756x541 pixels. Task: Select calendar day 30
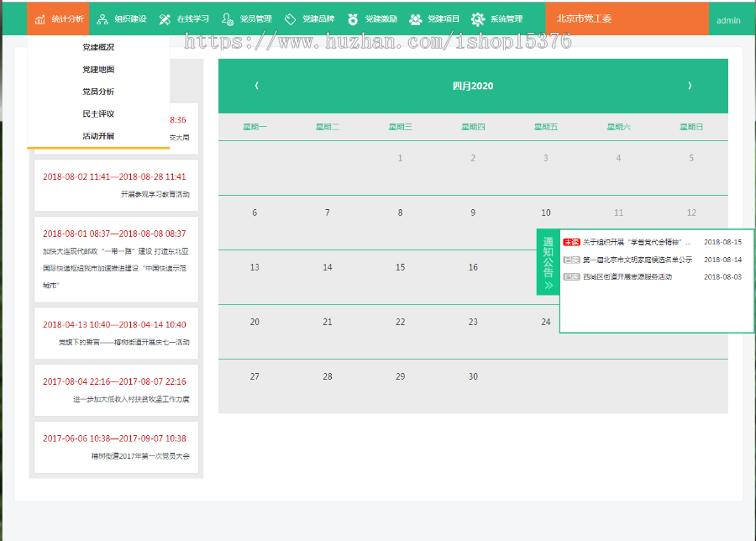[473, 376]
